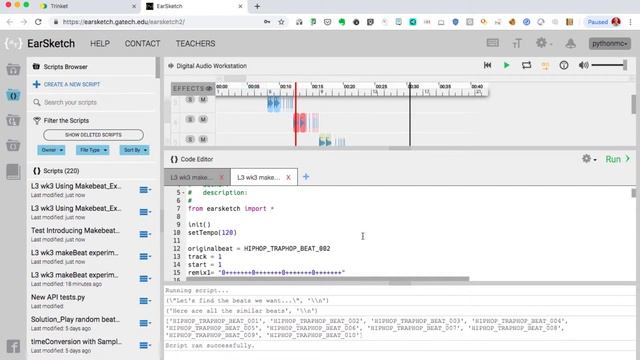640x360 pixels.
Task: Click the notifications bell icon
Action: [x=571, y=43]
